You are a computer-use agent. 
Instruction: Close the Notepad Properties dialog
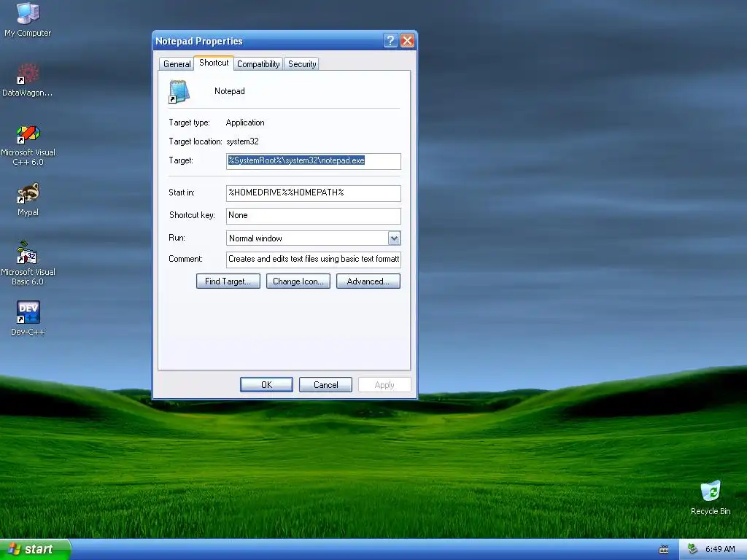pyautogui.click(x=407, y=41)
